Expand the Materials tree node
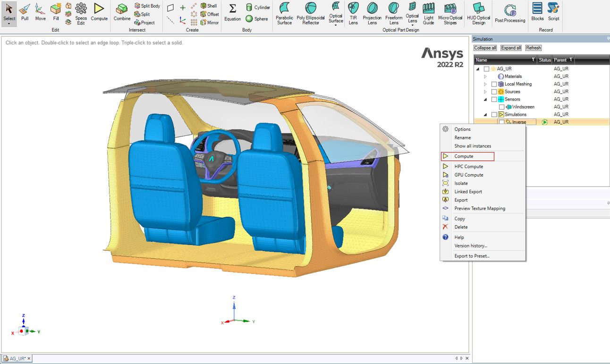Screen dimensions: 610x364 point(485,76)
